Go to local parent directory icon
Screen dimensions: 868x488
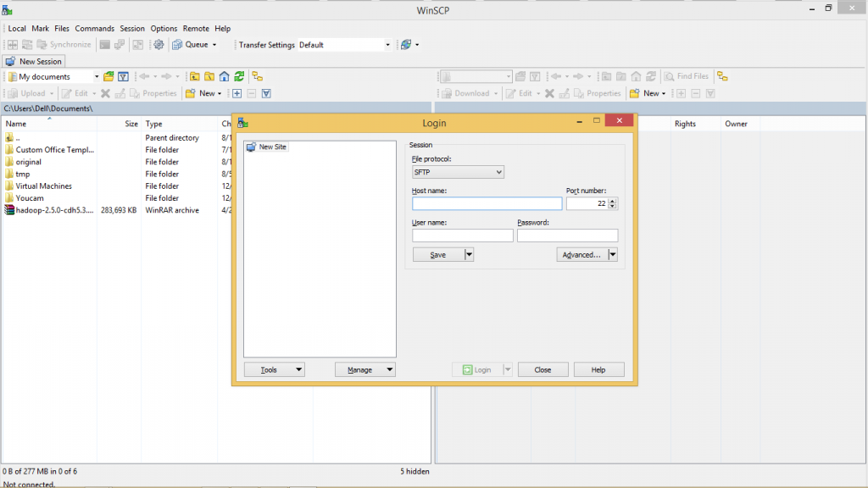pos(195,76)
